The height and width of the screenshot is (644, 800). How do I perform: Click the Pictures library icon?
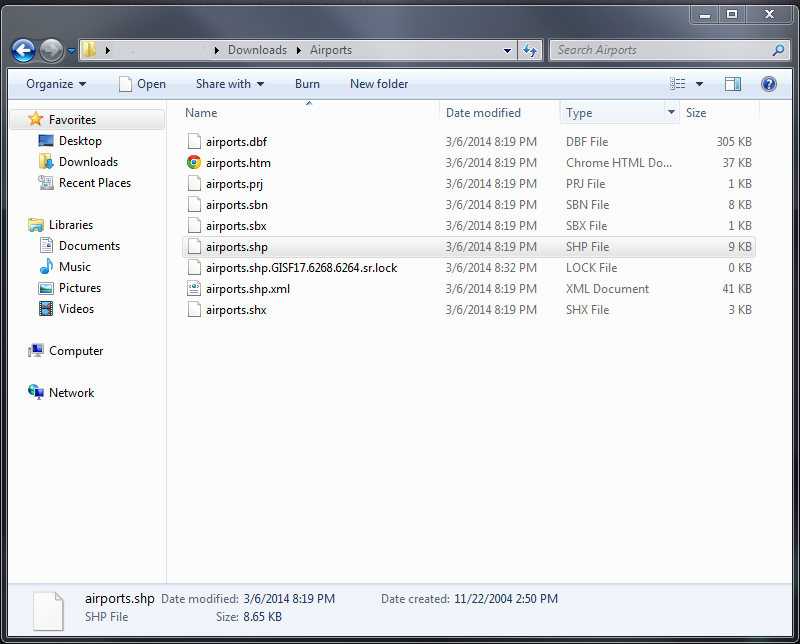[x=46, y=288]
